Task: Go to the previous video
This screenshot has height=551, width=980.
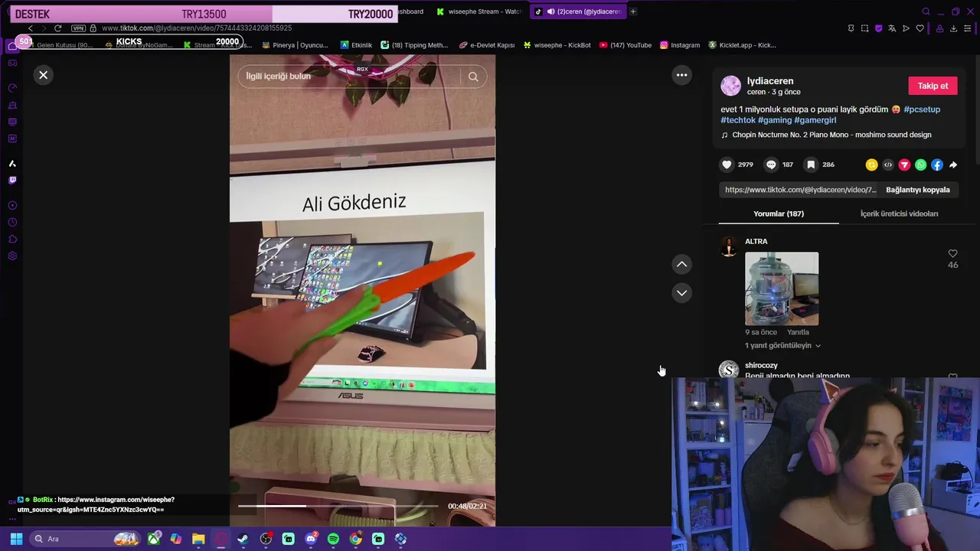Action: 681,264
